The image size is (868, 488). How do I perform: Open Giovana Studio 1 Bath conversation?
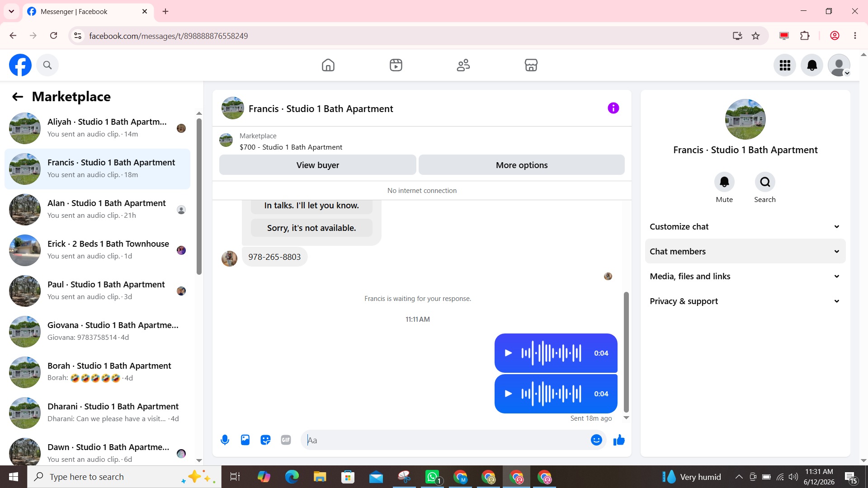tap(97, 332)
